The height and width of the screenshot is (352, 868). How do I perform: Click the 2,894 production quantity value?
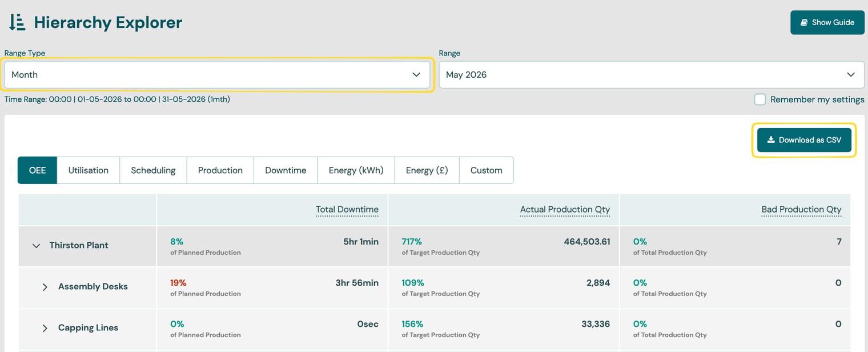coord(598,283)
